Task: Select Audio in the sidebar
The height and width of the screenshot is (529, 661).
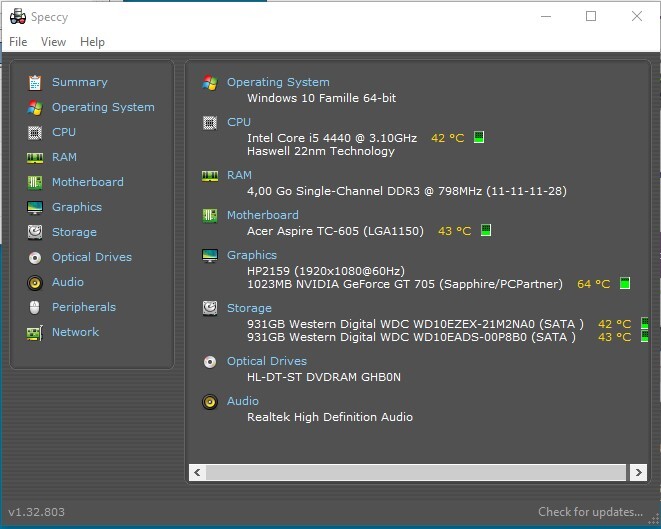Action: 68,282
